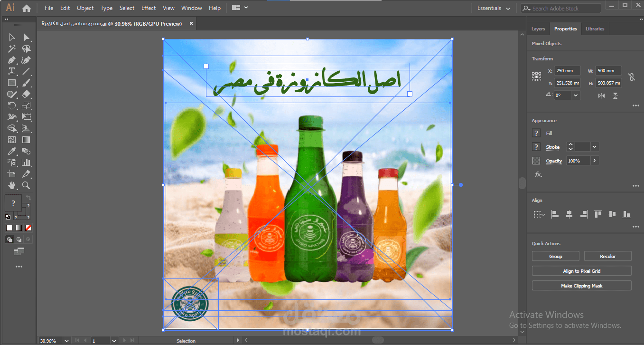Open the Essentials workspace dropdown
This screenshot has height=345, width=644.
(x=494, y=8)
